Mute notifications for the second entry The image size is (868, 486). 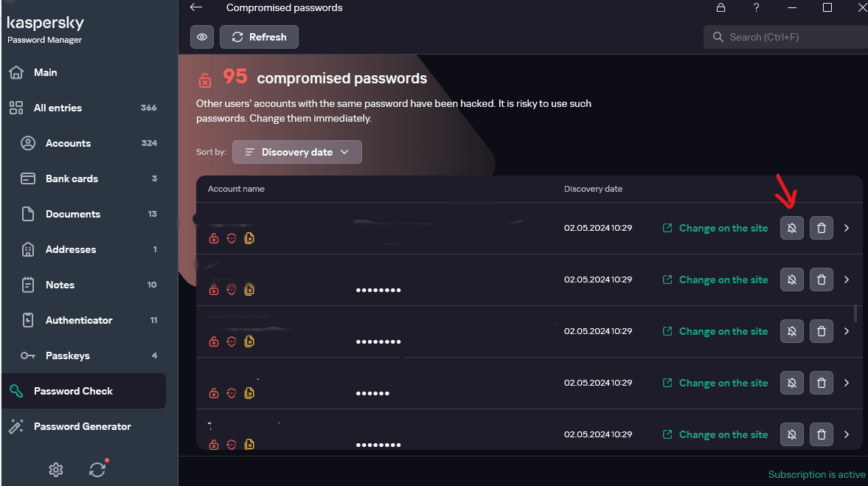point(792,280)
